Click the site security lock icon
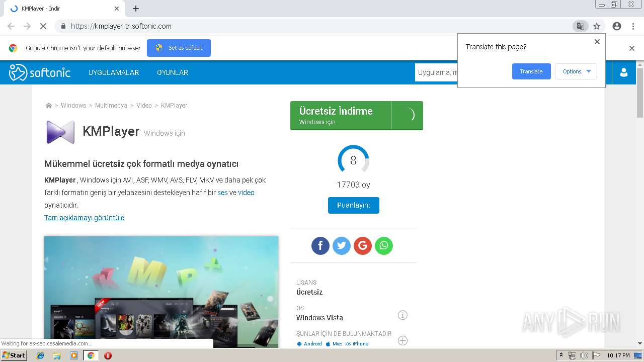The image size is (644, 362). (63, 26)
